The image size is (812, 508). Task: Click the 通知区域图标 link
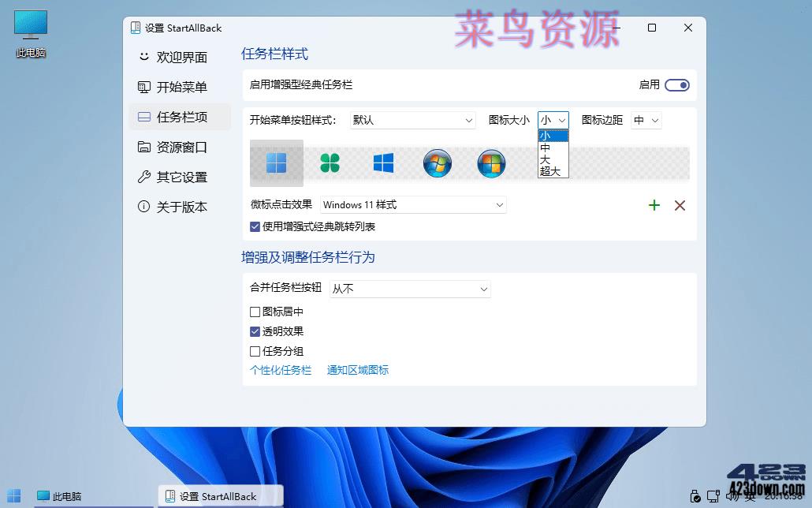357,370
